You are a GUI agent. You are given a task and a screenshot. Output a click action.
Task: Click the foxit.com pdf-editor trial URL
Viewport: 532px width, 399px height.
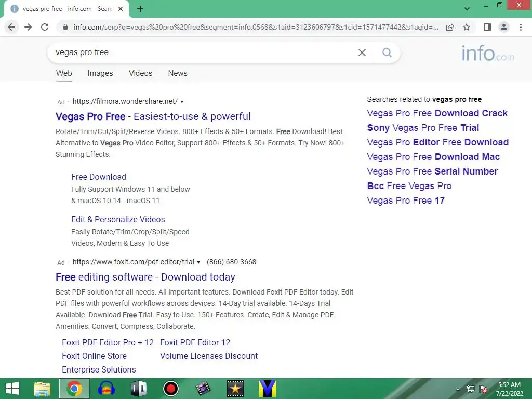134,262
